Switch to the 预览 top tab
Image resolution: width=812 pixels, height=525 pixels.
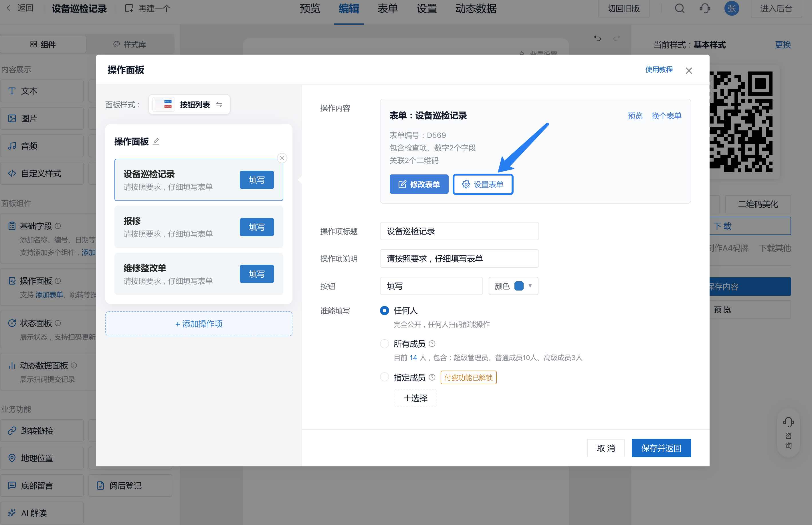tap(310, 9)
